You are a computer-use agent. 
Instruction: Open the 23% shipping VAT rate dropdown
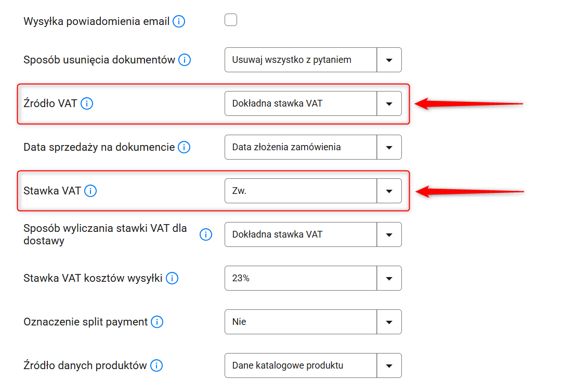[389, 278]
